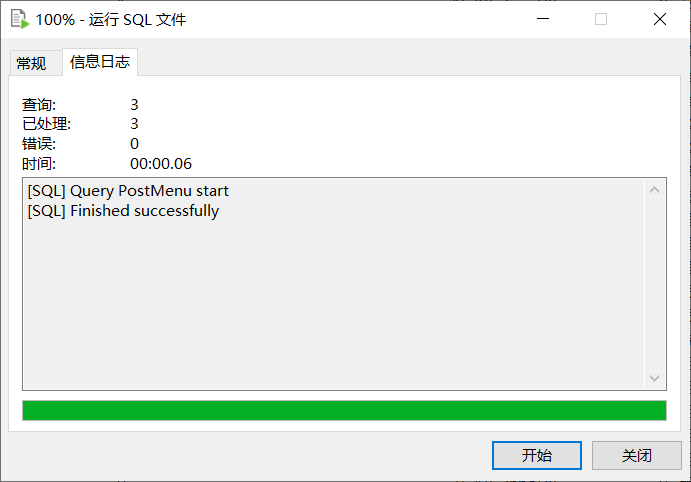Click the 已处理 count value
691x482 pixels.
pyautogui.click(x=134, y=124)
